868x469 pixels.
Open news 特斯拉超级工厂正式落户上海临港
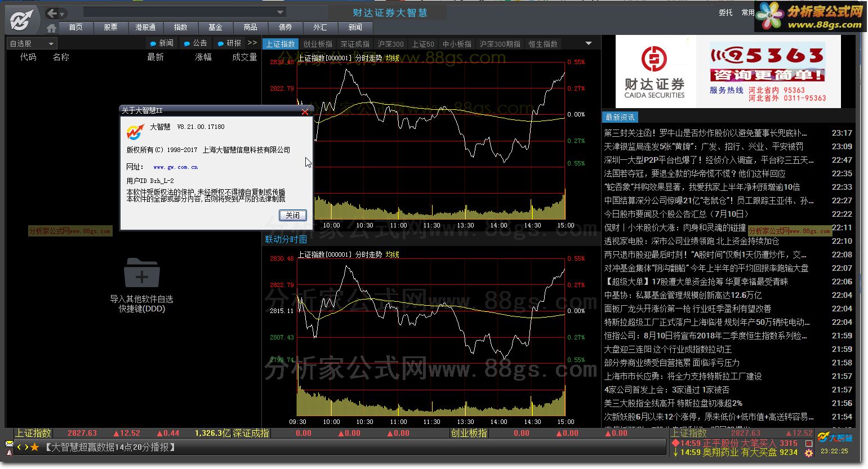tap(707, 322)
